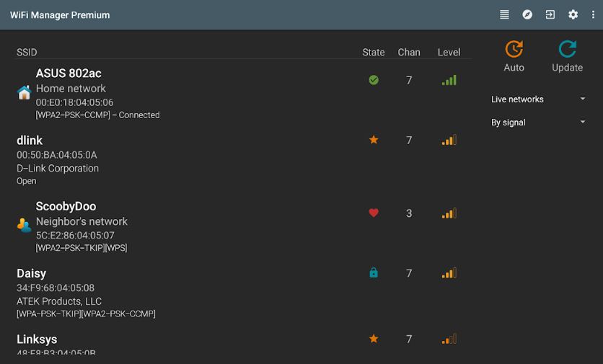603x364 pixels.
Task: Open settings gear icon
Action: (573, 14)
